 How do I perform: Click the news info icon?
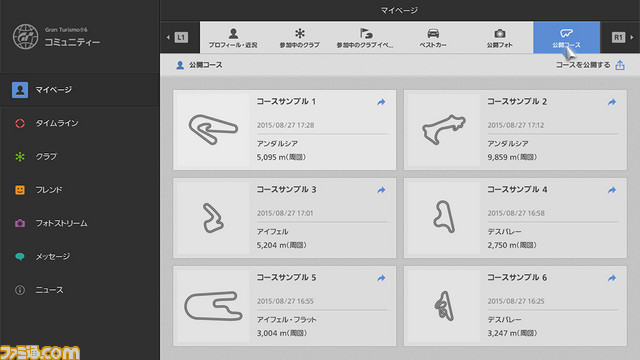[20, 290]
